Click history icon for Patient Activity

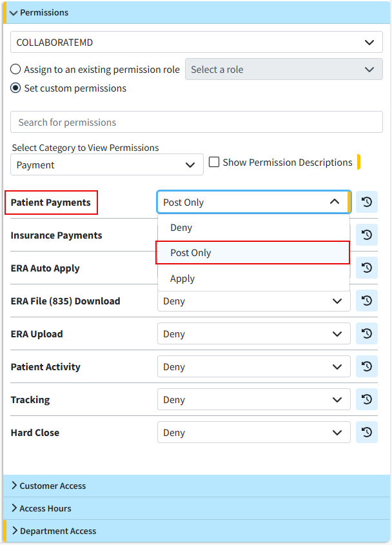pos(366,367)
